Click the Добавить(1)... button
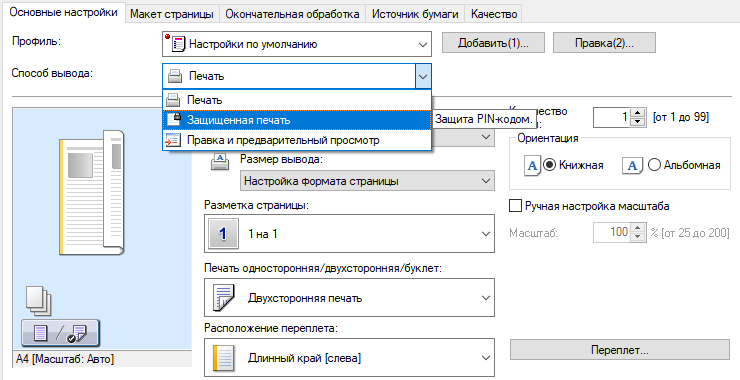The height and width of the screenshot is (380, 740). tap(493, 43)
